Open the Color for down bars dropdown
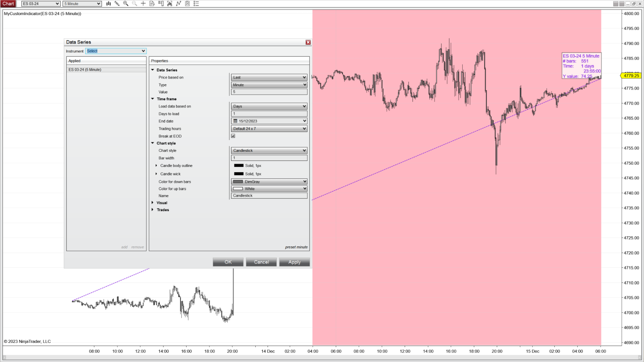The height and width of the screenshot is (362, 644). pos(269,182)
